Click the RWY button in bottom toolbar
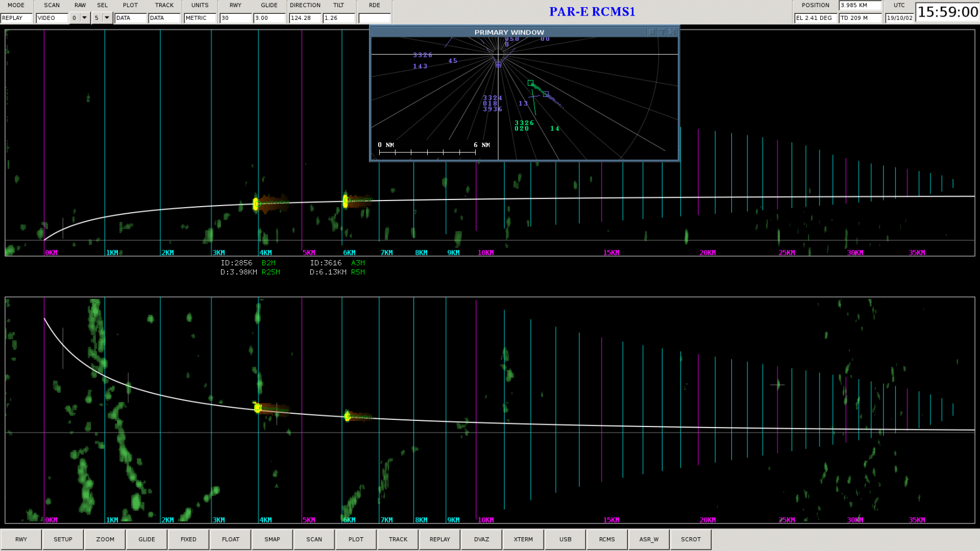 tap(21, 539)
